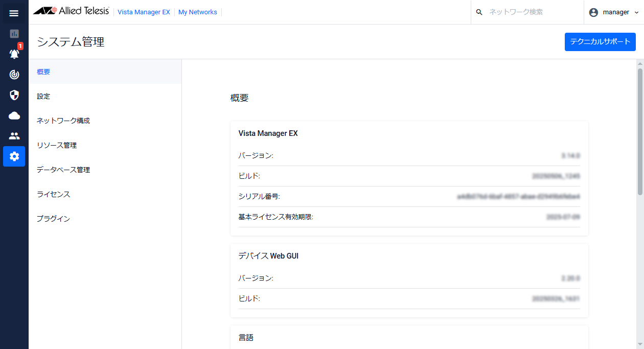The height and width of the screenshot is (349, 644).
Task: Click the search magnifier icon
Action: (x=479, y=12)
